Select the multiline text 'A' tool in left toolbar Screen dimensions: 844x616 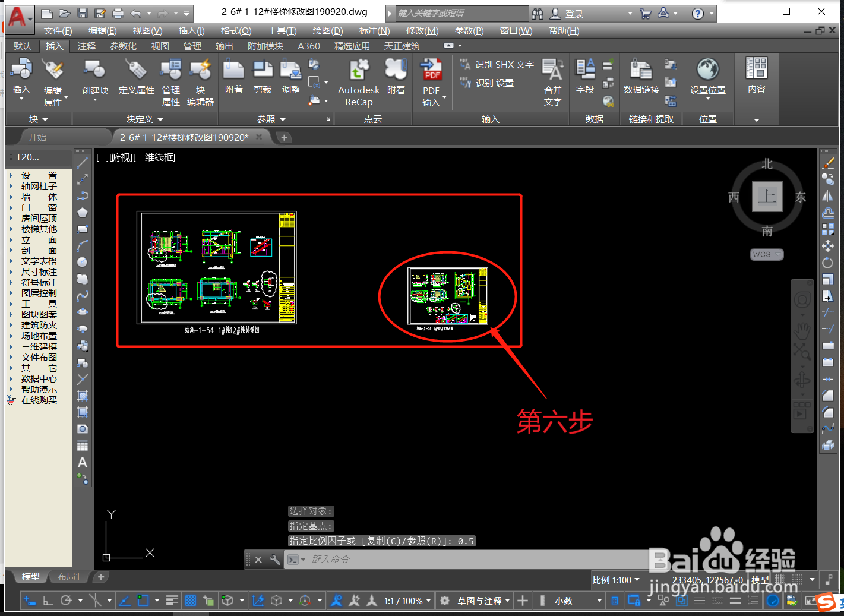[x=83, y=462]
